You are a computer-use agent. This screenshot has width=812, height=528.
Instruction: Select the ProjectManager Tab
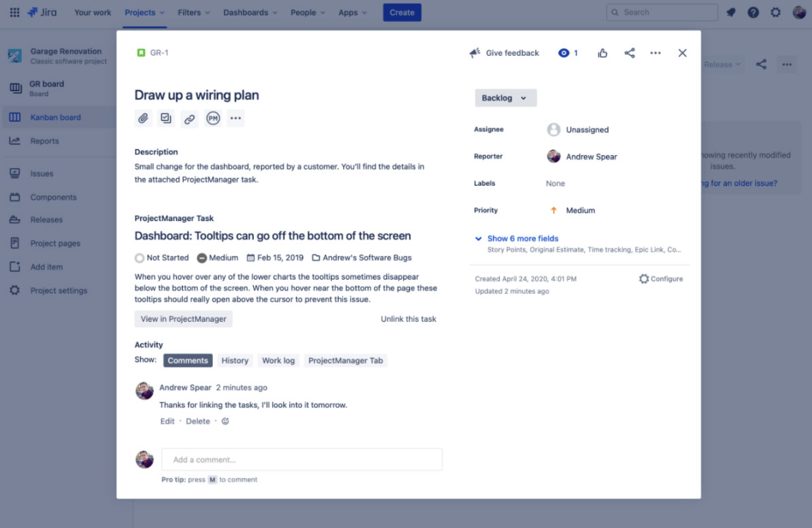[345, 361]
